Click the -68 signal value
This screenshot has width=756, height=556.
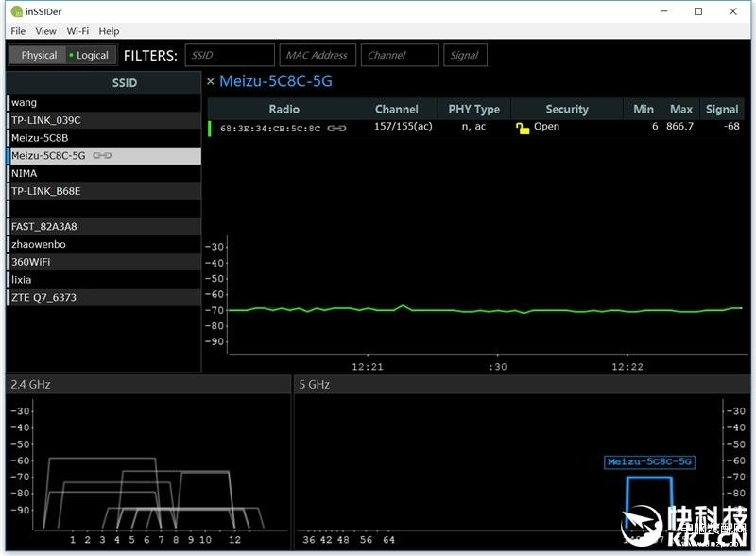tap(731, 127)
